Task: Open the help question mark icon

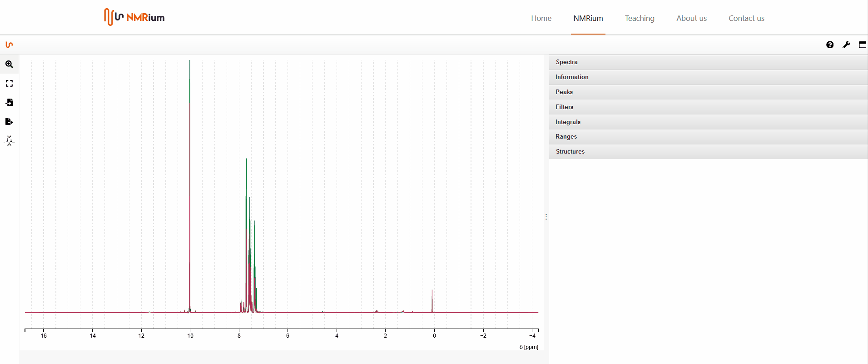Action: pyautogui.click(x=830, y=45)
